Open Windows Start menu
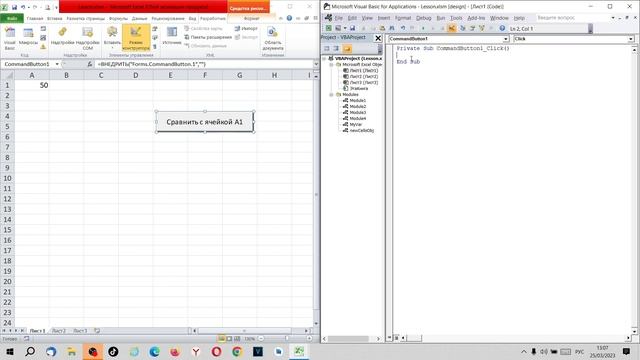The height and width of the screenshot is (360, 640). 10,351
